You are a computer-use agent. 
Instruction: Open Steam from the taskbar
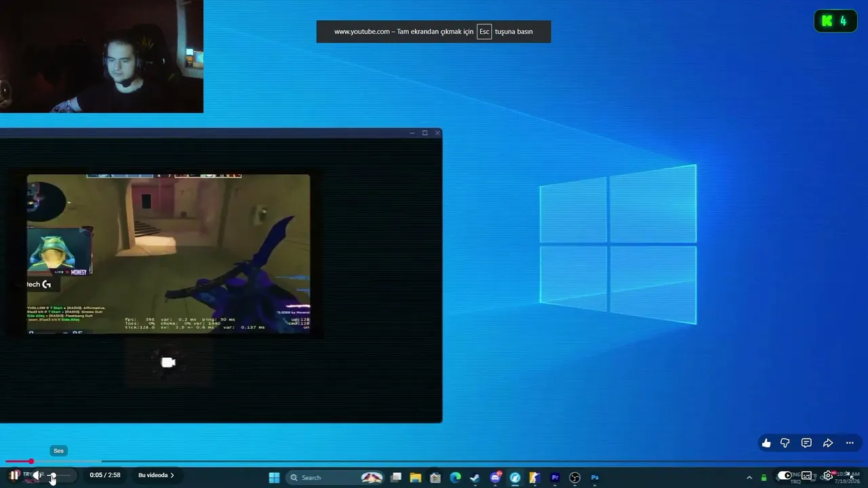click(475, 478)
